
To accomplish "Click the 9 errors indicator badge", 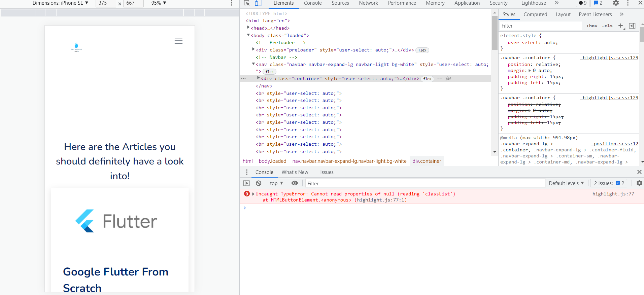I will pos(583,3).
